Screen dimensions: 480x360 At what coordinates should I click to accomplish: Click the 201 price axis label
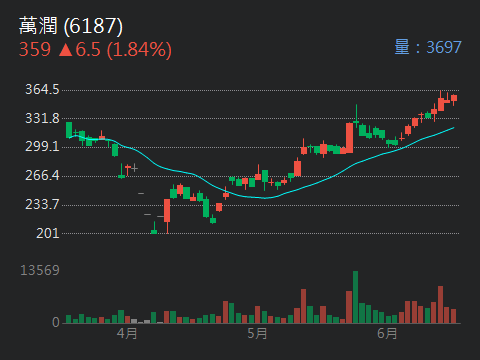(48, 233)
